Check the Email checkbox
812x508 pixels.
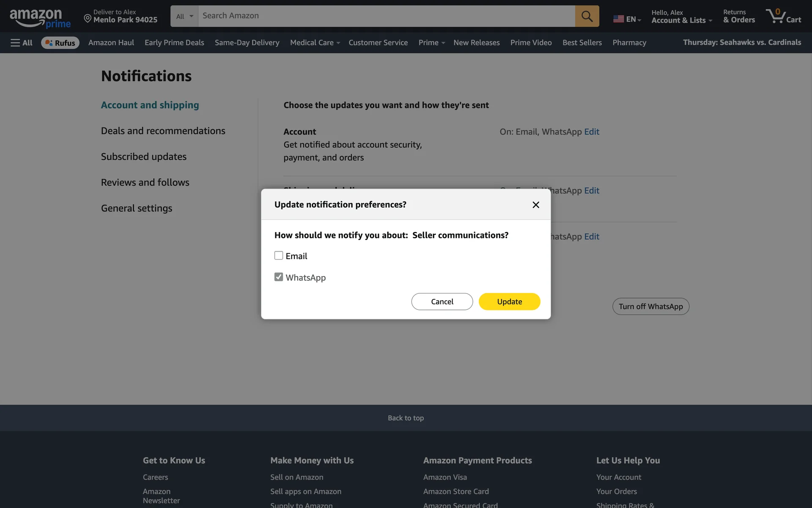278,256
